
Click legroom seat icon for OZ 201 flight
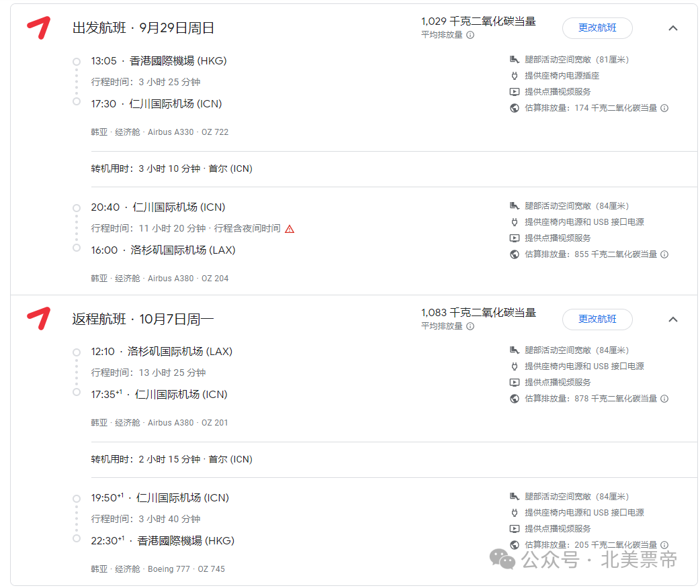515,350
